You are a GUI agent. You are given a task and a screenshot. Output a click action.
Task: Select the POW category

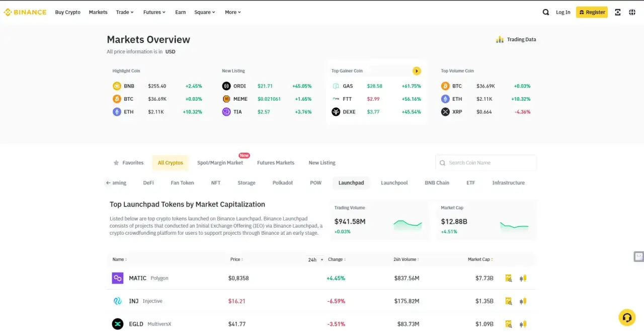pyautogui.click(x=315, y=183)
